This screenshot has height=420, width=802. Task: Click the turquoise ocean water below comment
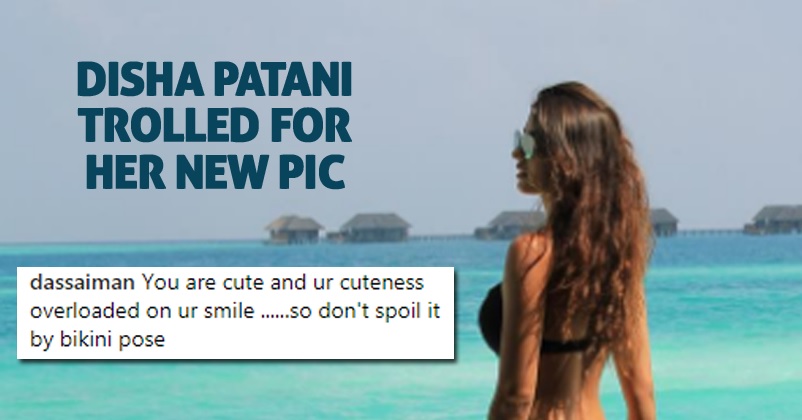[230, 389]
